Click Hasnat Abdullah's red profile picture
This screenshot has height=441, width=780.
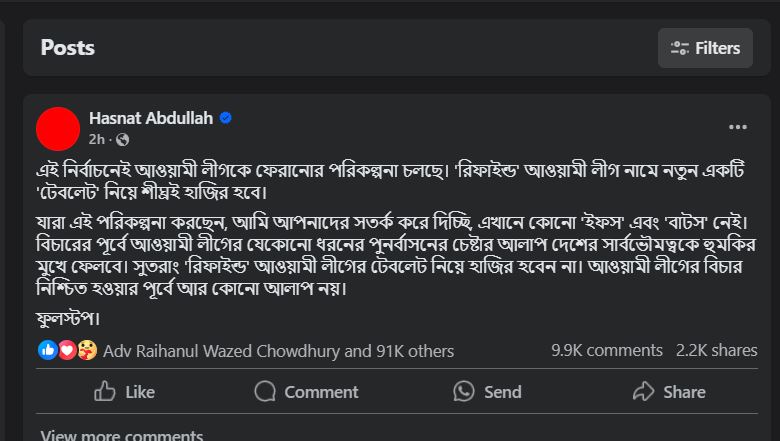tap(58, 128)
